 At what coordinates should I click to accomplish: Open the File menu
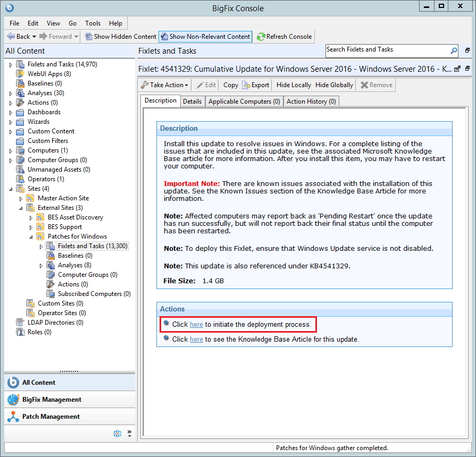tap(14, 23)
